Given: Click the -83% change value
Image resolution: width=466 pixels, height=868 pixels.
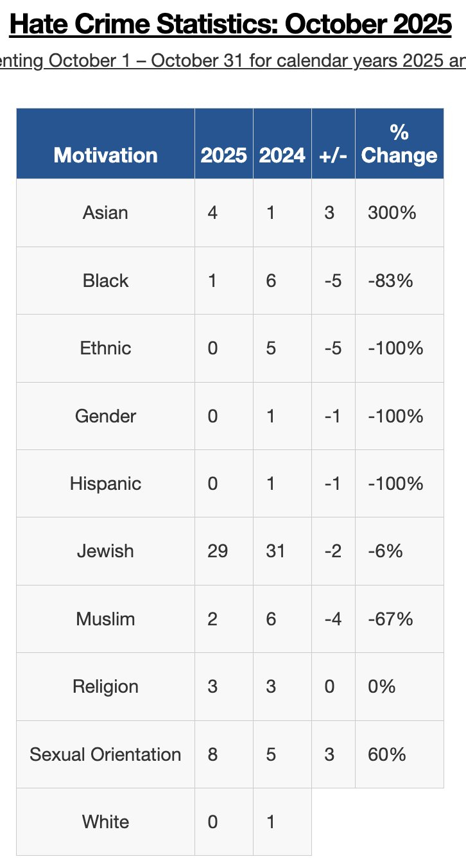Looking at the screenshot, I should coord(390,281).
